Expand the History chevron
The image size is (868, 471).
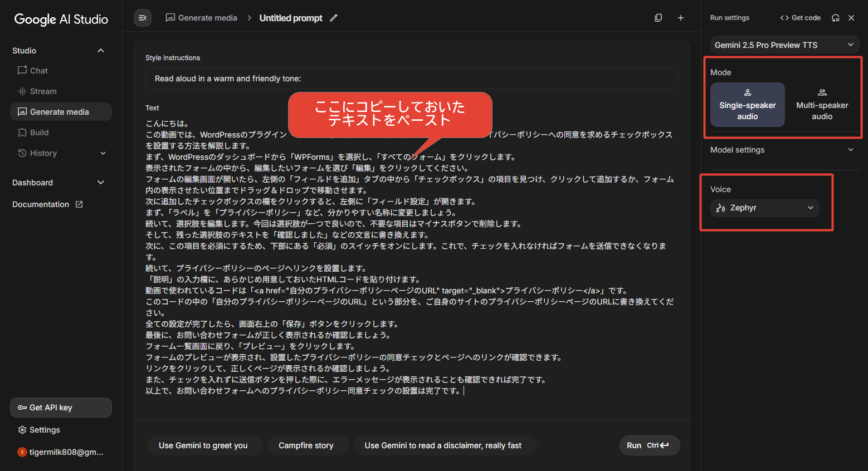(x=103, y=153)
